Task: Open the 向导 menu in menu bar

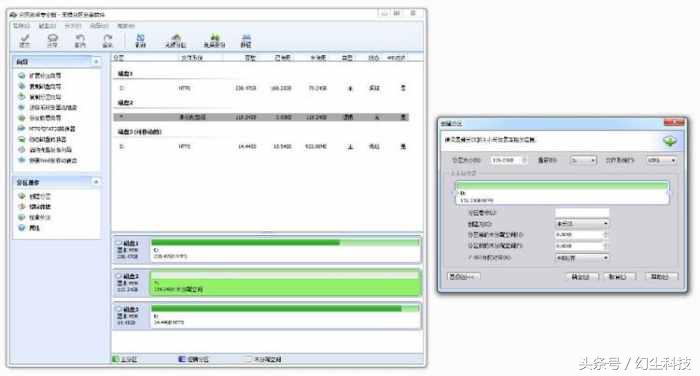Action: pos(99,26)
